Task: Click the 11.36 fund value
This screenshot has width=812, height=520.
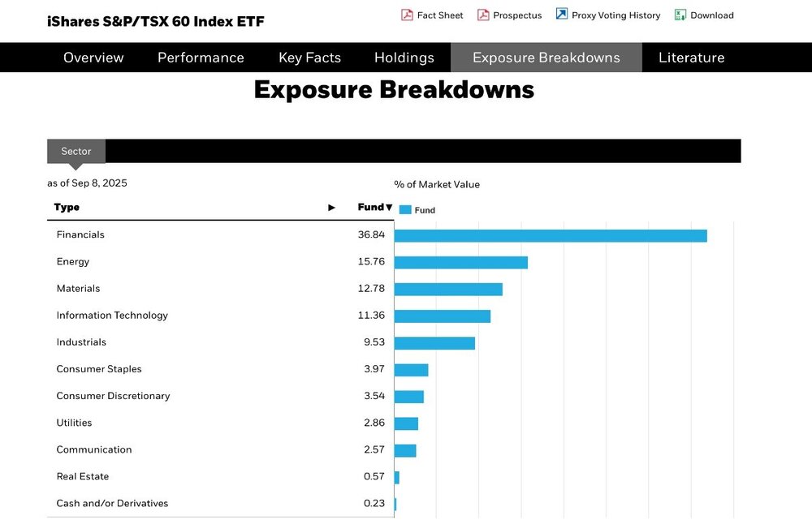Action: (371, 316)
